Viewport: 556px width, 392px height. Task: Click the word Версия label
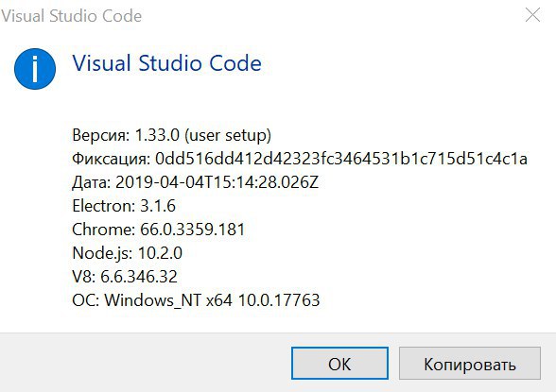[100, 135]
